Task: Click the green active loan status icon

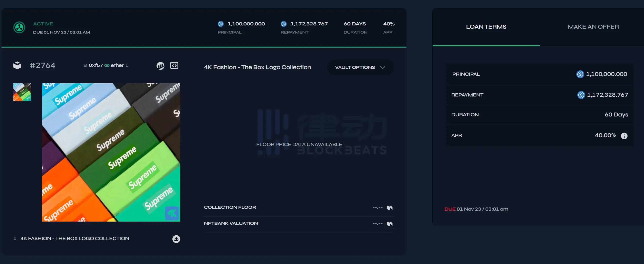Action: tap(19, 27)
